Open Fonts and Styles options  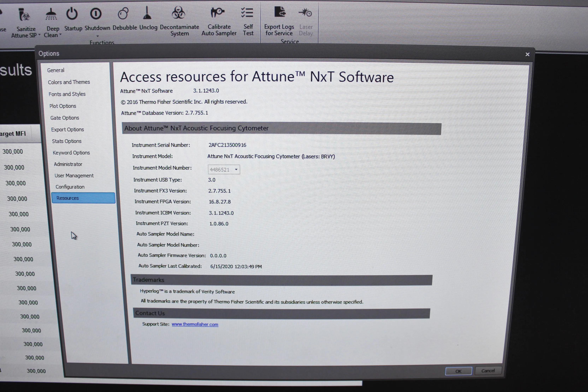[x=67, y=94]
